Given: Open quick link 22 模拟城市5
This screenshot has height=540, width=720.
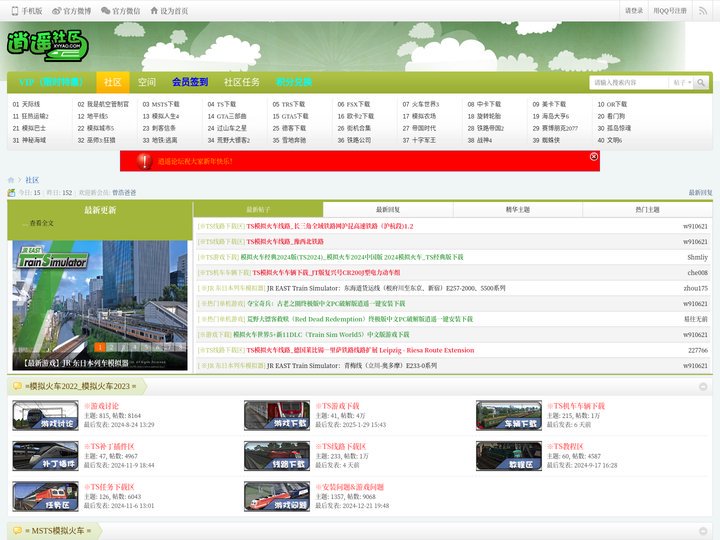Looking at the screenshot, I should (x=96, y=128).
